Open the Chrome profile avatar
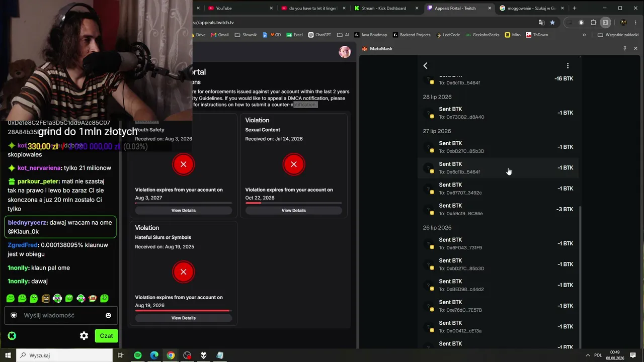The height and width of the screenshot is (362, 644). point(624,23)
